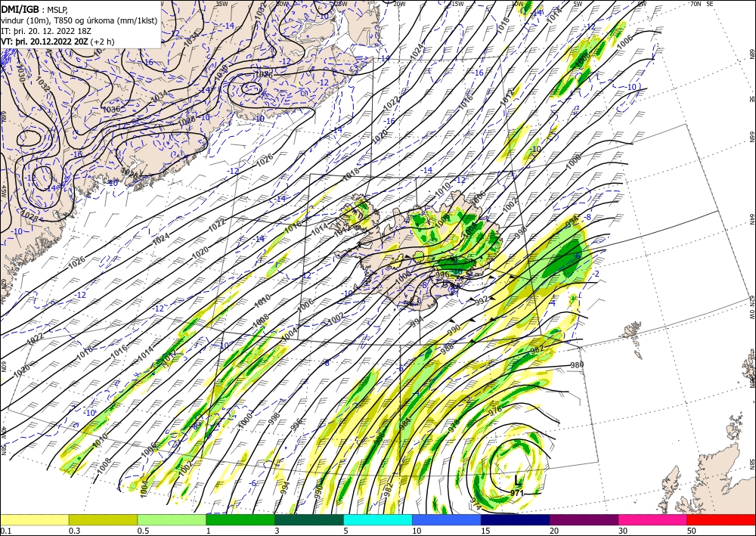Click legend value "30"

click(x=623, y=531)
